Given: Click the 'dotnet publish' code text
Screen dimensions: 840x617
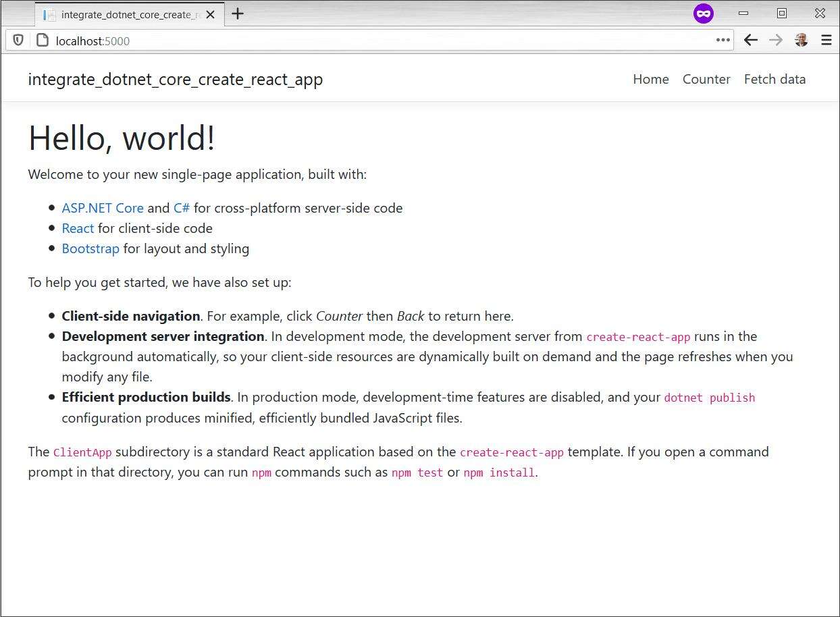Looking at the screenshot, I should coord(710,398).
